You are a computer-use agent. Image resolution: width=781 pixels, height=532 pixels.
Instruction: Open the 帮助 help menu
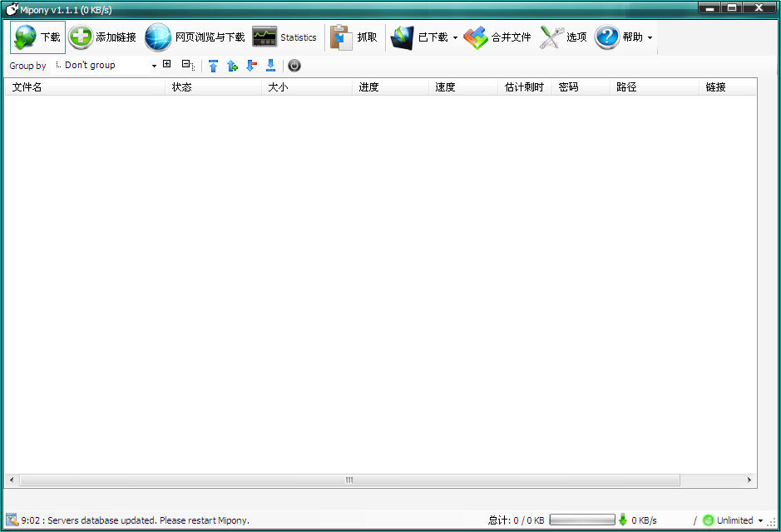pos(619,37)
